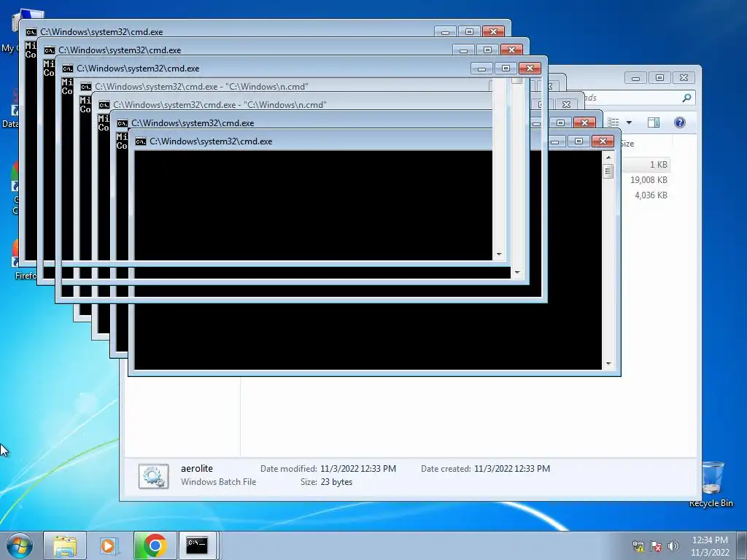This screenshot has width=747, height=560.
Task: Open the Windows Start menu
Action: (x=20, y=545)
